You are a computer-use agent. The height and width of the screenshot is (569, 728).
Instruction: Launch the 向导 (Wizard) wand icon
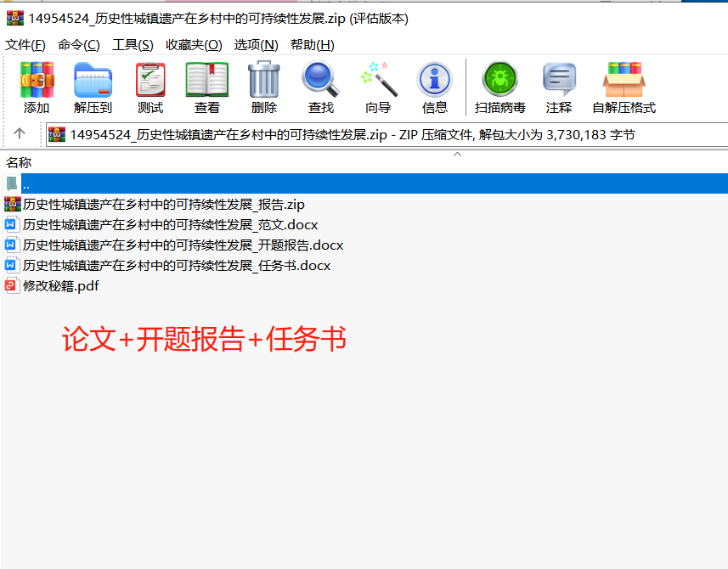(x=378, y=80)
